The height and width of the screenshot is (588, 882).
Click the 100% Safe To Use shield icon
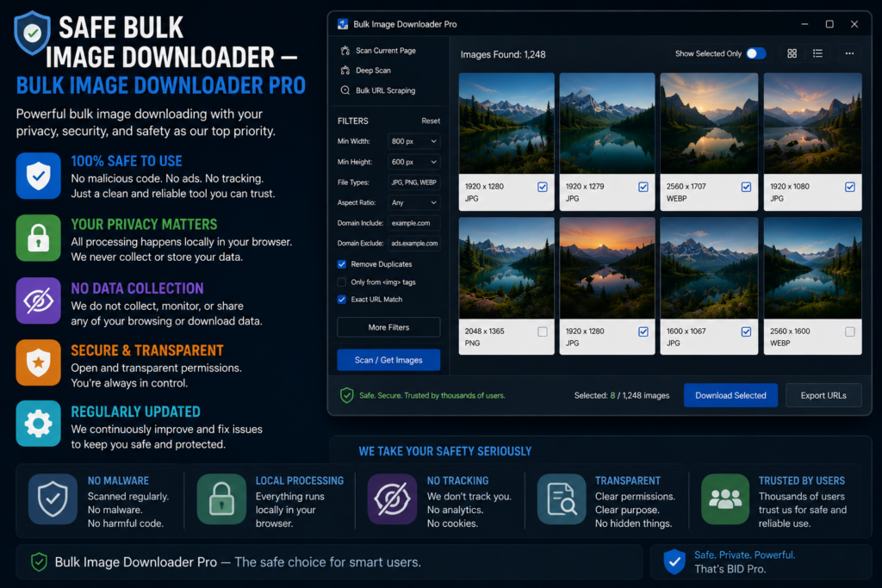(x=38, y=176)
